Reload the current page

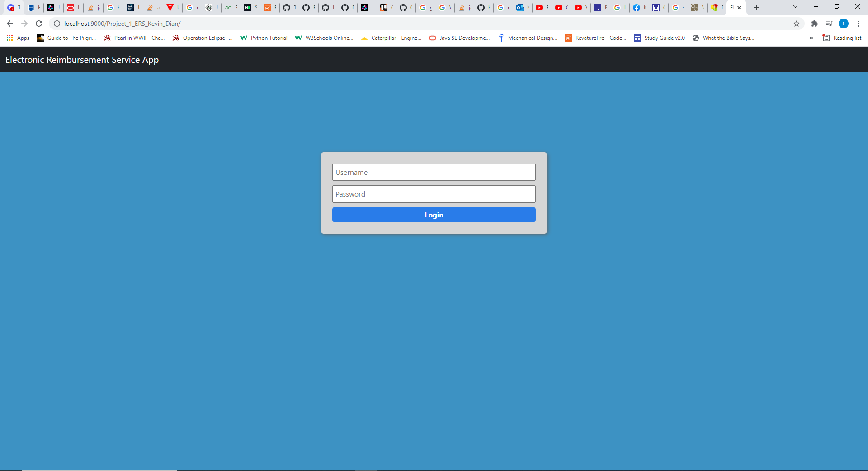click(39, 24)
